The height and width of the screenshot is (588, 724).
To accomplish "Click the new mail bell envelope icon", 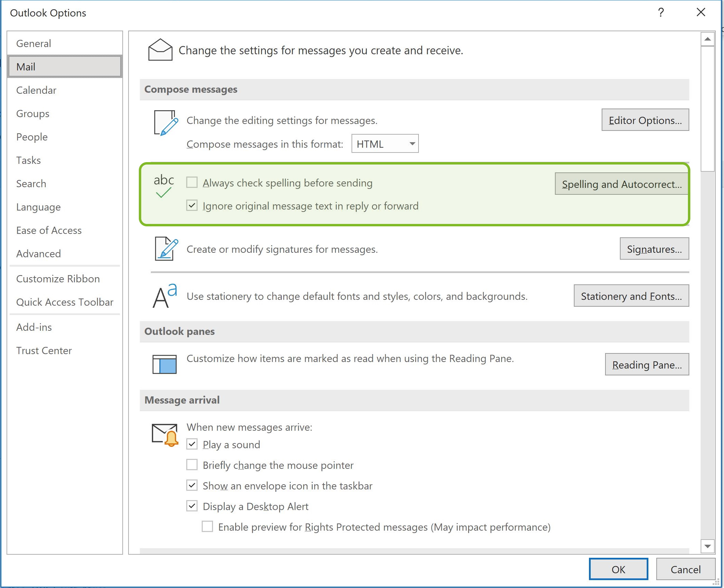I will [x=165, y=434].
